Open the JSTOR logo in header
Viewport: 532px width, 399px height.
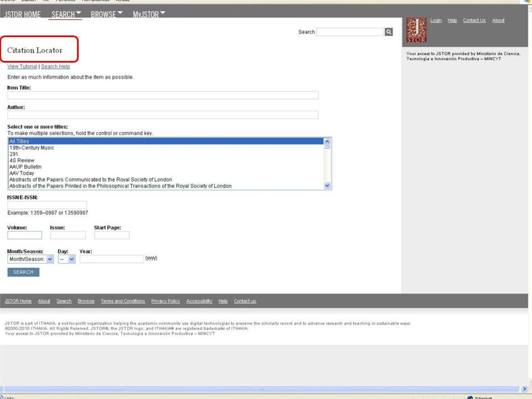coord(416,30)
